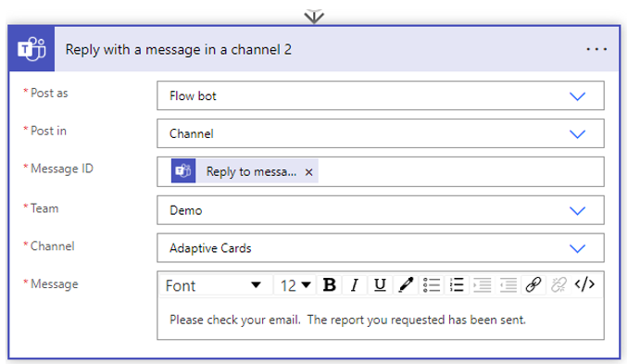Expand the Post in dropdown
Screen dimensions: 628x364
click(x=577, y=133)
